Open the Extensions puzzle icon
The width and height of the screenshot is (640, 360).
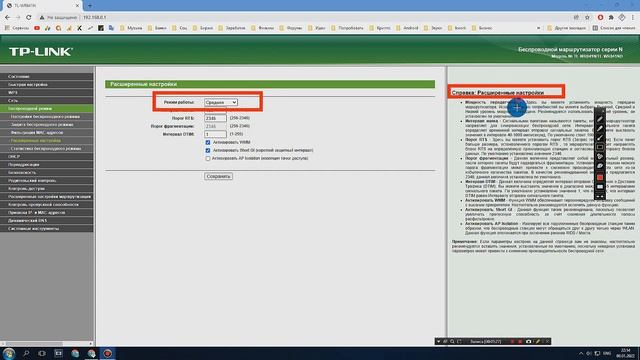pyautogui.click(x=611, y=17)
